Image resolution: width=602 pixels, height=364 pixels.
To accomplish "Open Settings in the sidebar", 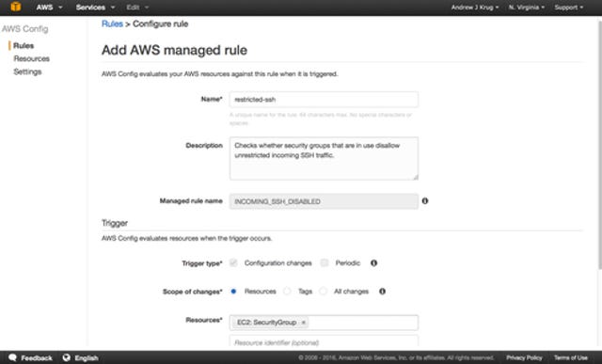I will (27, 71).
